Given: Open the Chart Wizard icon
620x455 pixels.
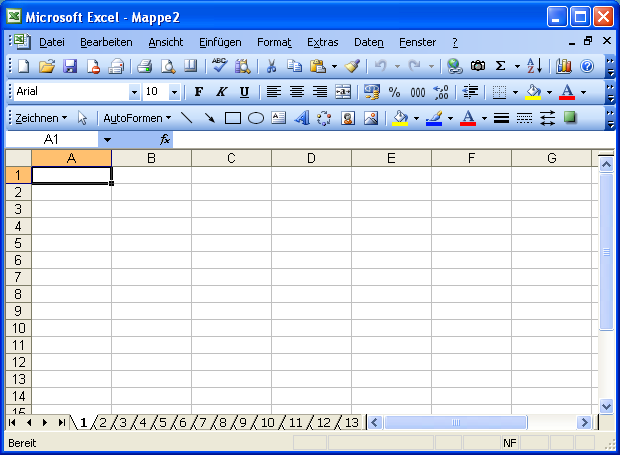Looking at the screenshot, I should point(564,66).
